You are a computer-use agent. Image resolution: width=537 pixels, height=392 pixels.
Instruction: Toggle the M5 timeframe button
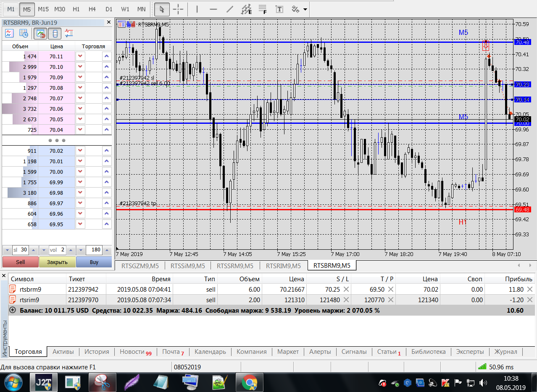click(27, 9)
